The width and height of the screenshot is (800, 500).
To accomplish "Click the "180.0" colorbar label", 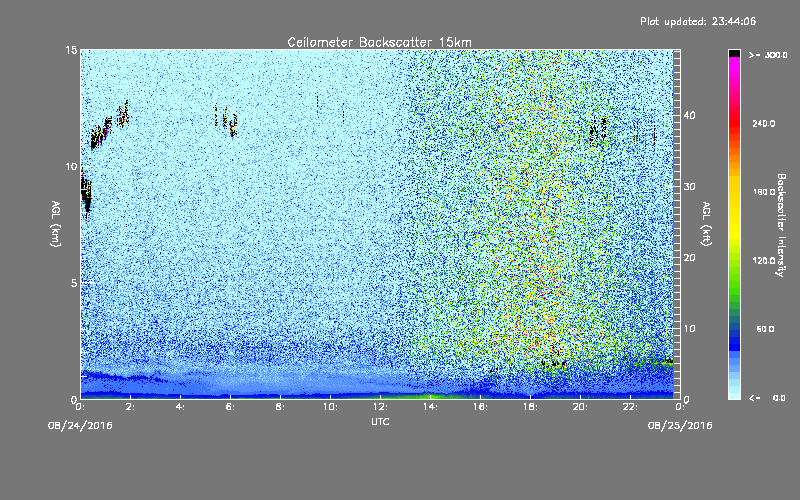I will coord(764,192).
